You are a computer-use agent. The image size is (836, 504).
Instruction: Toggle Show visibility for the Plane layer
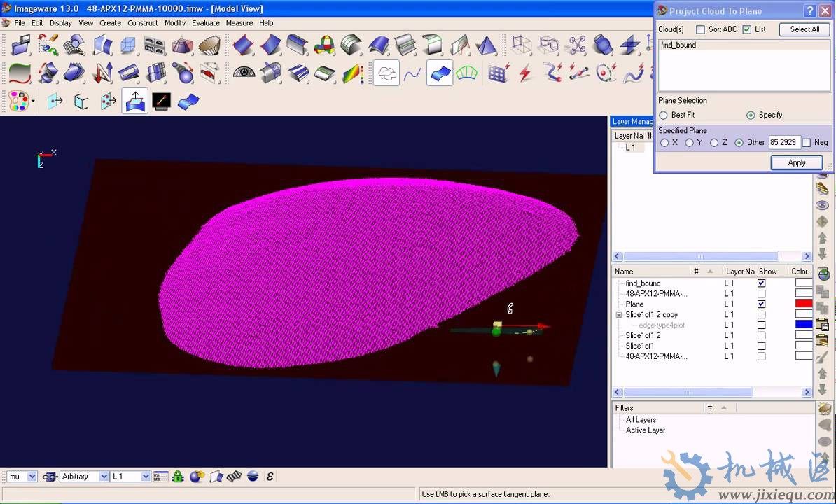tap(761, 304)
